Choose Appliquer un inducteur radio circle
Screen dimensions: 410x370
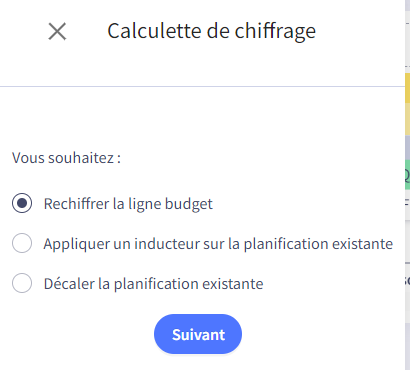pos(22,243)
